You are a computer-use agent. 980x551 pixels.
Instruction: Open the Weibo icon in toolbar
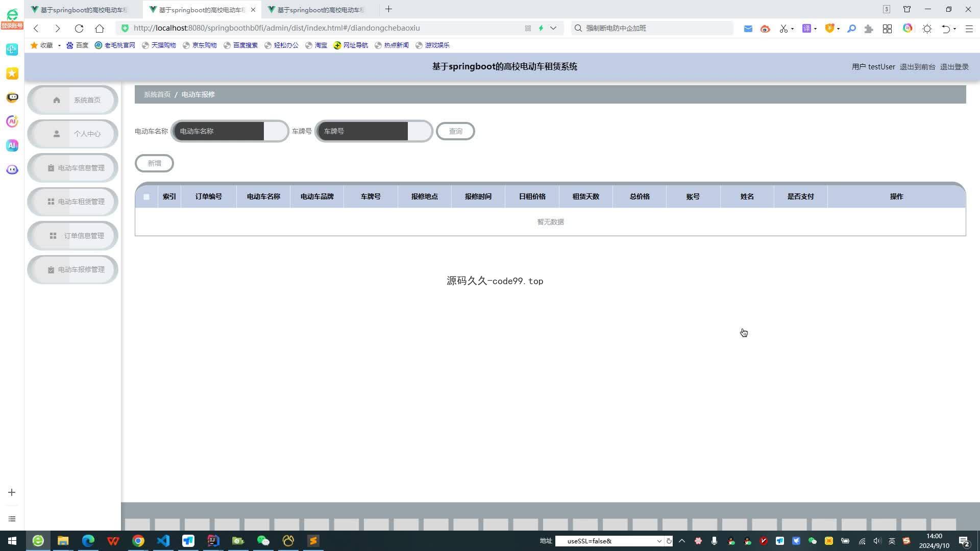click(x=765, y=29)
